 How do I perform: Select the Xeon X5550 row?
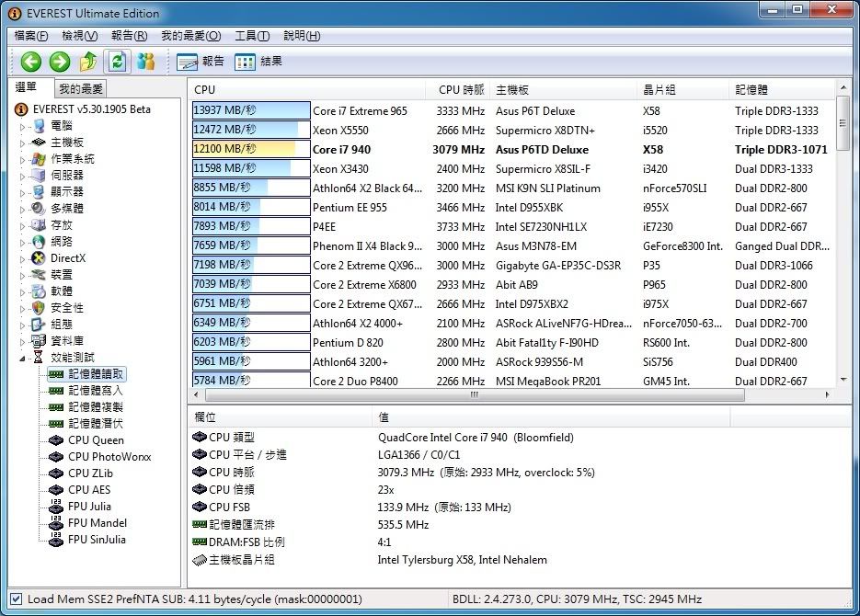click(x=512, y=130)
